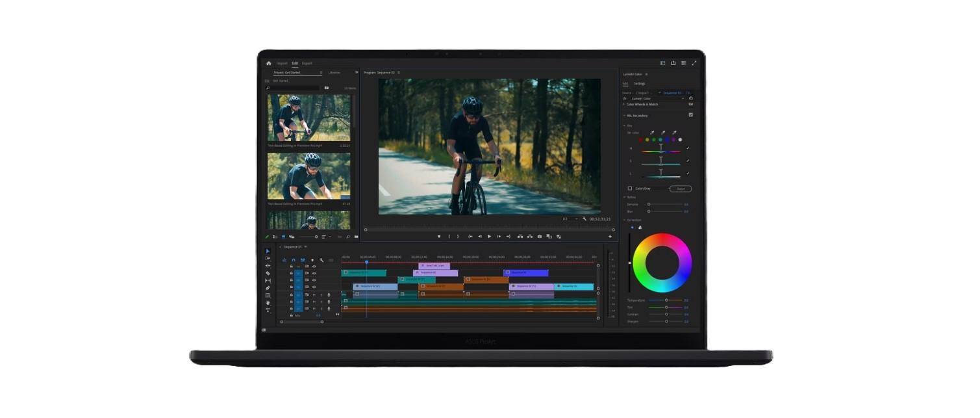Screen dimensions: 980x418
Task: Switch to the Export tab
Action: click(307, 63)
